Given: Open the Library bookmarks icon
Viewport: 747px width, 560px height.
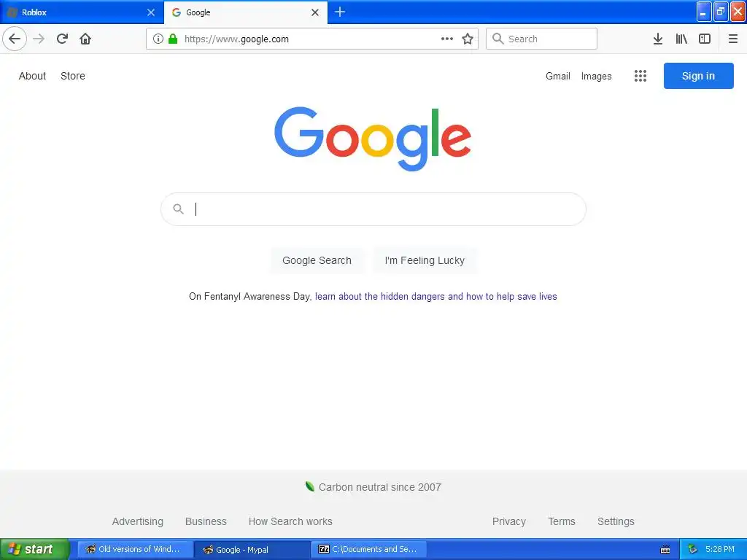Looking at the screenshot, I should click(681, 39).
